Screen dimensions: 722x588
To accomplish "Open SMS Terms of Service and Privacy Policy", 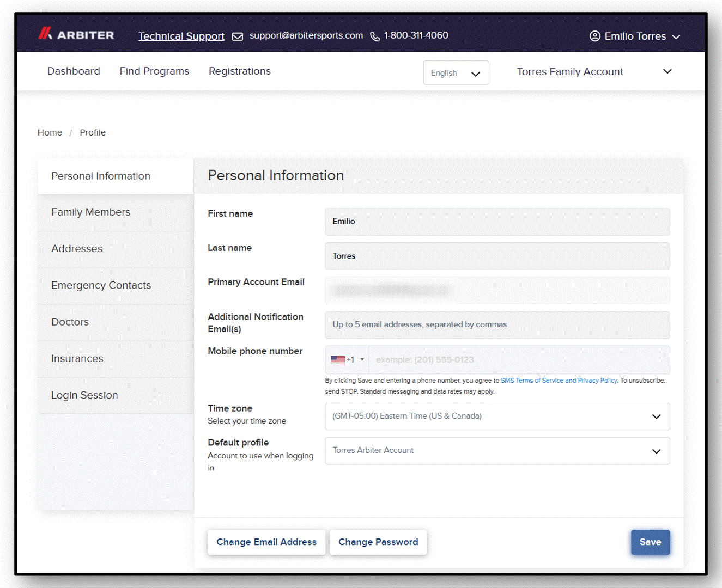I will point(559,381).
